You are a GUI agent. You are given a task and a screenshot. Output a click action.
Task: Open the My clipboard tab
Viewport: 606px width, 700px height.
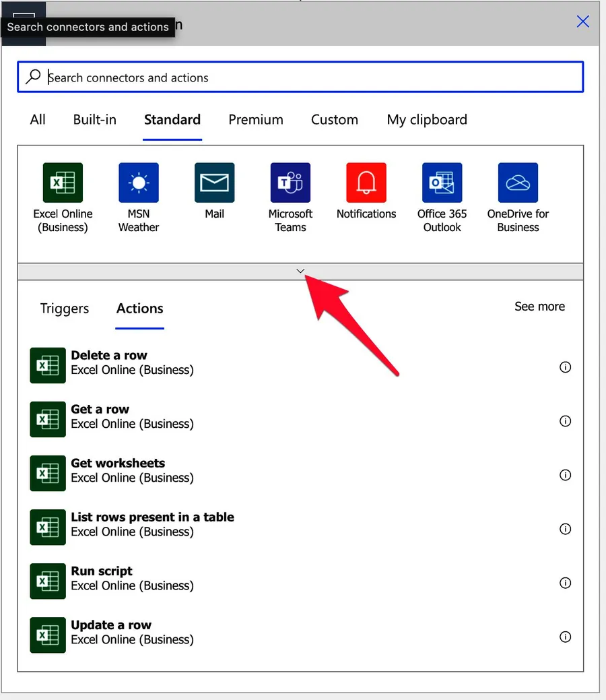(427, 120)
